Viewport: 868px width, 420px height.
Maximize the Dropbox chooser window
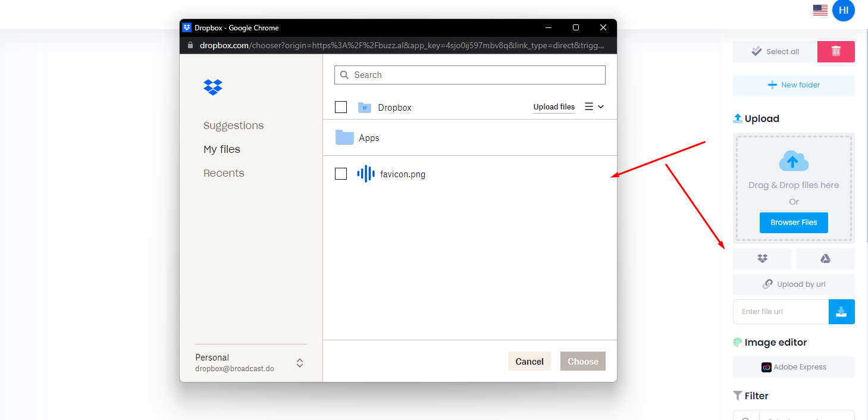pyautogui.click(x=575, y=27)
